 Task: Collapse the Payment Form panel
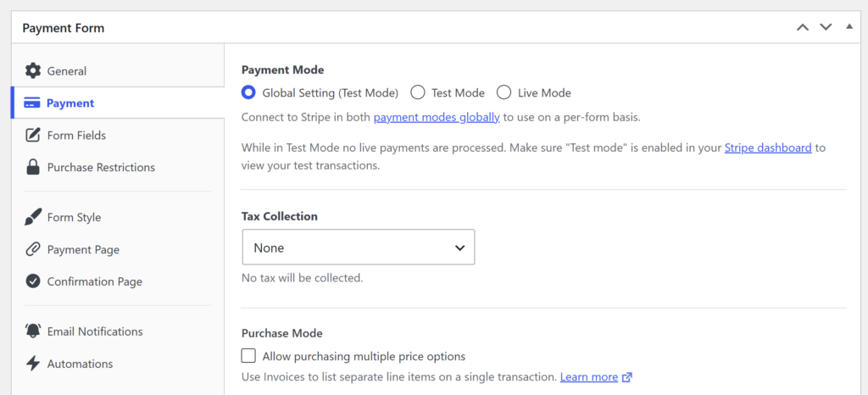pos(849,26)
